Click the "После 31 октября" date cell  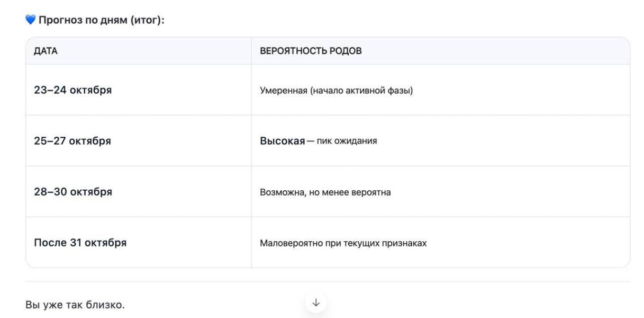coord(80,243)
